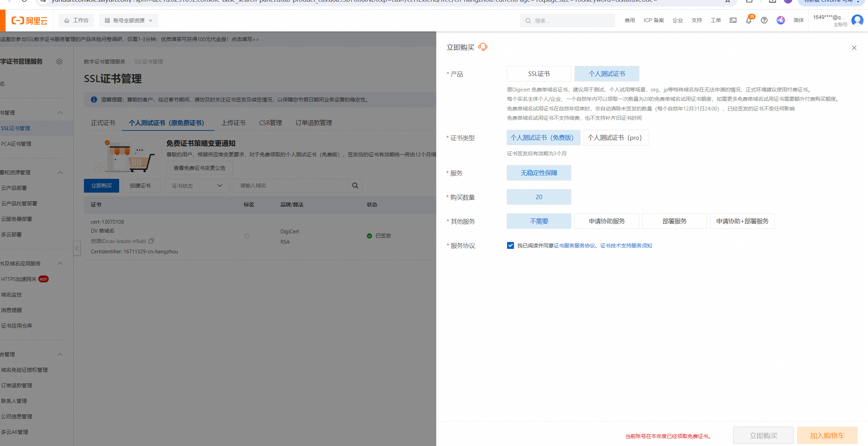868x446 pixels.
Task: Select 不需要 for other services
Action: (539, 221)
